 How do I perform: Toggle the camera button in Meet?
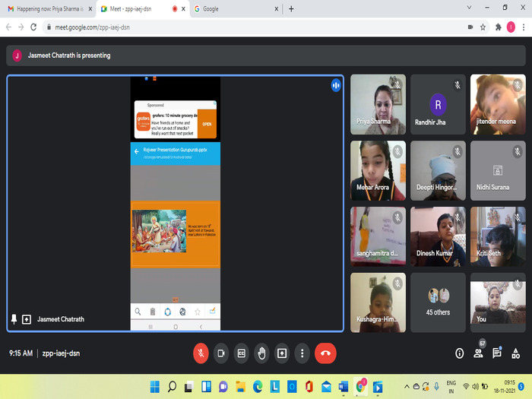point(221,353)
